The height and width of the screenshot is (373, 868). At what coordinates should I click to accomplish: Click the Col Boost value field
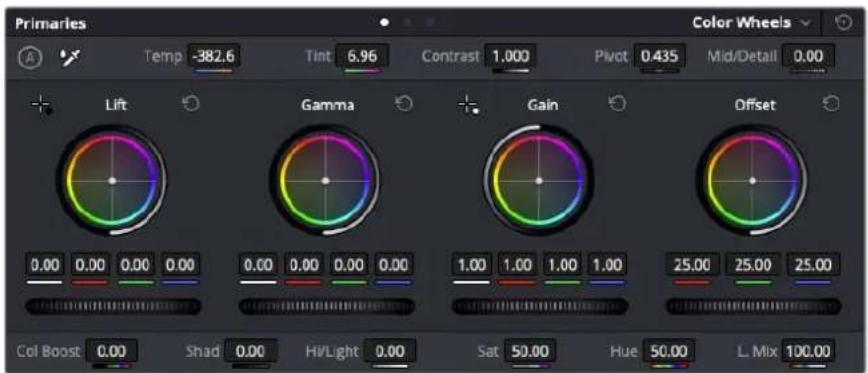(x=111, y=351)
